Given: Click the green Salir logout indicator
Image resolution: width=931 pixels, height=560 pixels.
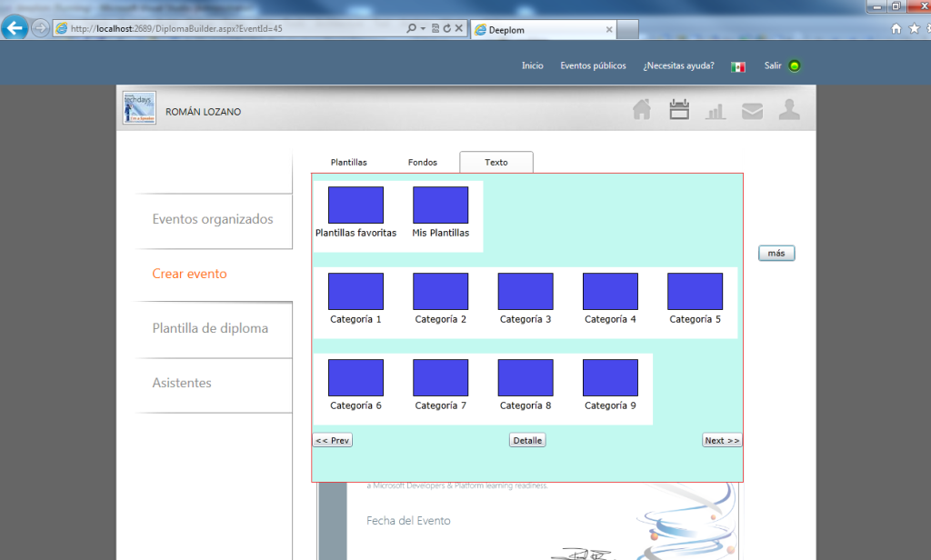Looking at the screenshot, I should pyautogui.click(x=795, y=66).
